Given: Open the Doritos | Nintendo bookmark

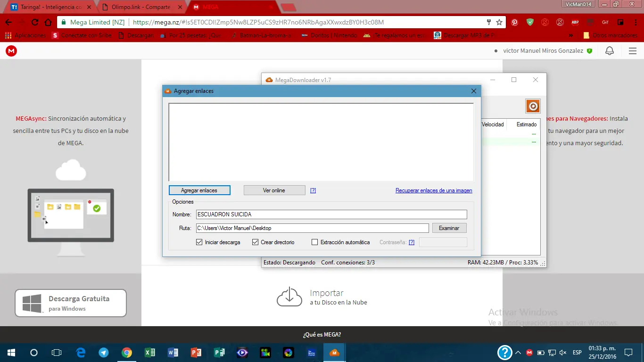Looking at the screenshot, I should [x=329, y=35].
